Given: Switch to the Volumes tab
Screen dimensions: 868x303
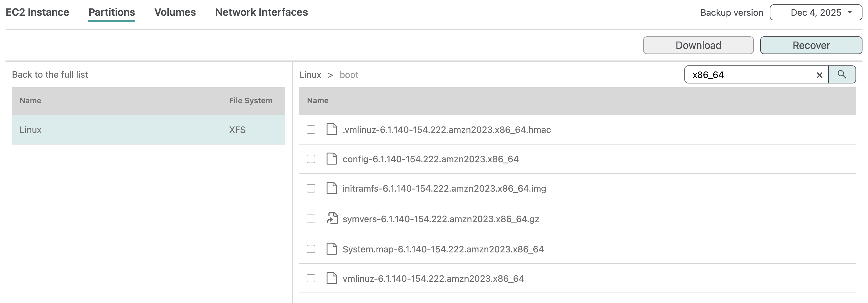Looking at the screenshot, I should coord(175,12).
